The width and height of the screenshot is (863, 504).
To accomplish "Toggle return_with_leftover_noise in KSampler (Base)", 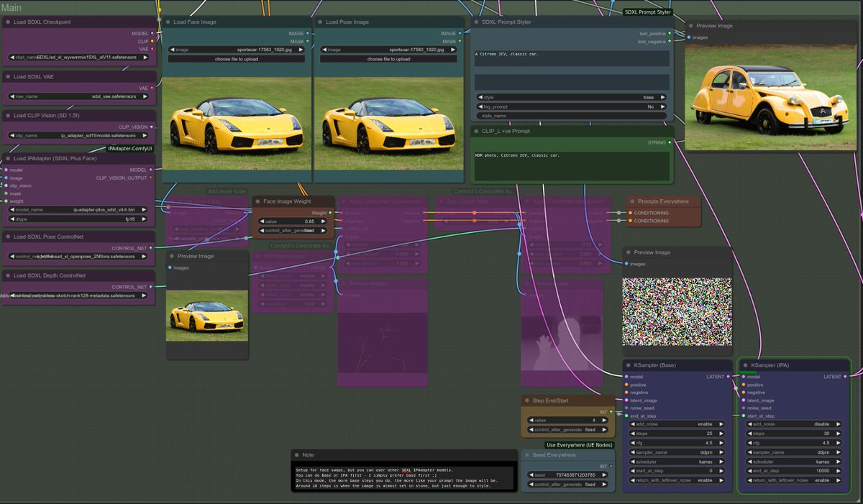I will coord(676,480).
